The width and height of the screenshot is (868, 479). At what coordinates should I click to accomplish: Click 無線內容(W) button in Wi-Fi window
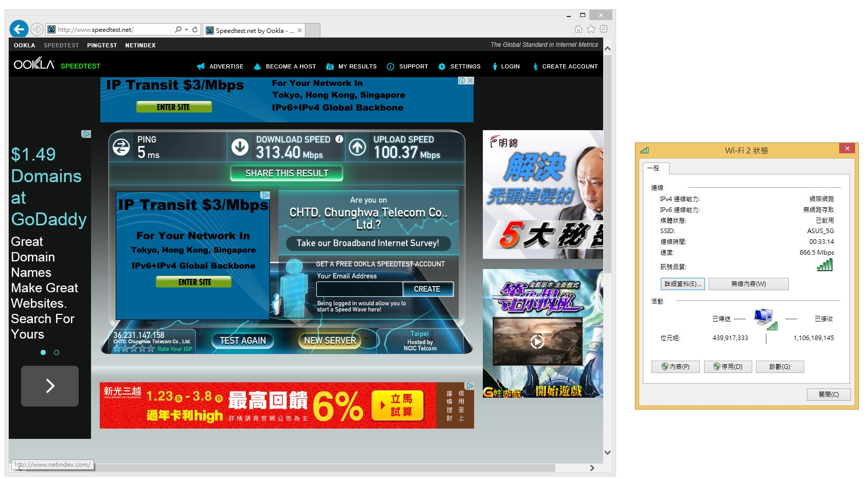[749, 284]
